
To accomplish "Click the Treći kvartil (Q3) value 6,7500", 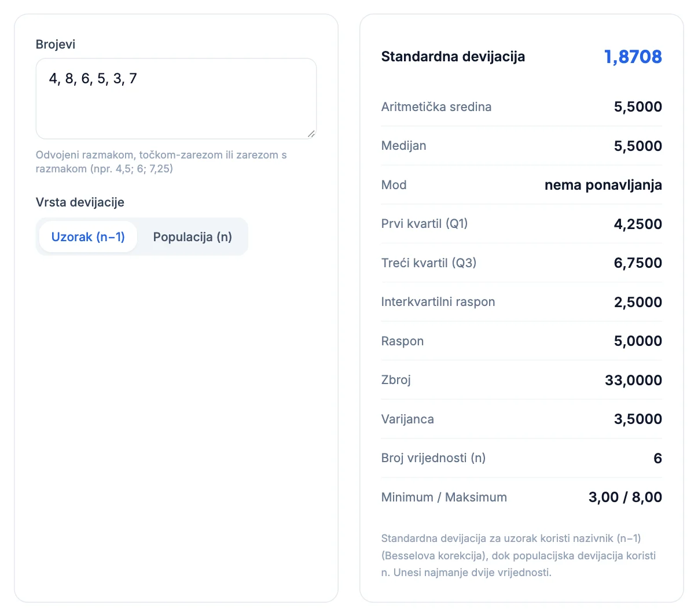I will click(x=638, y=263).
